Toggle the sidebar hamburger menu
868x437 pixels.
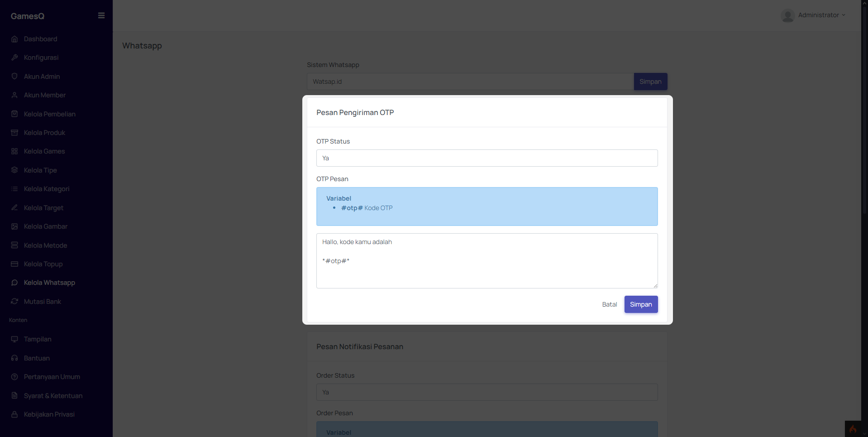pyautogui.click(x=101, y=15)
